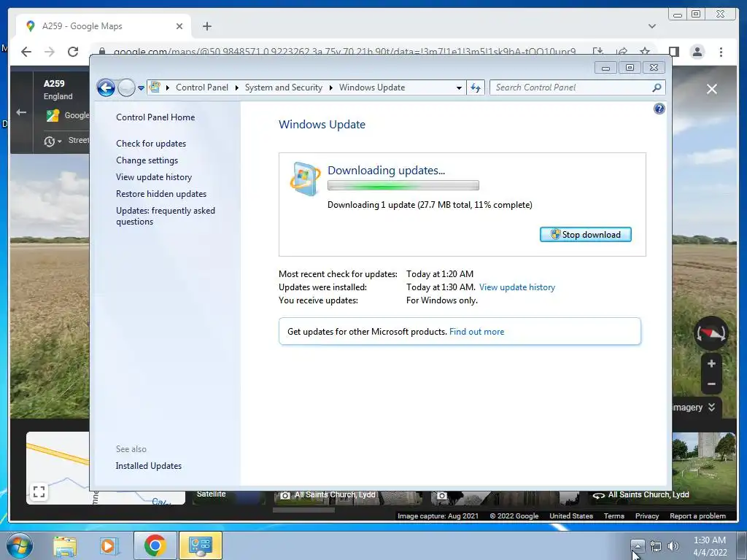Open Windows Explorer from taskbar
The height and width of the screenshot is (560, 747).
click(65, 545)
